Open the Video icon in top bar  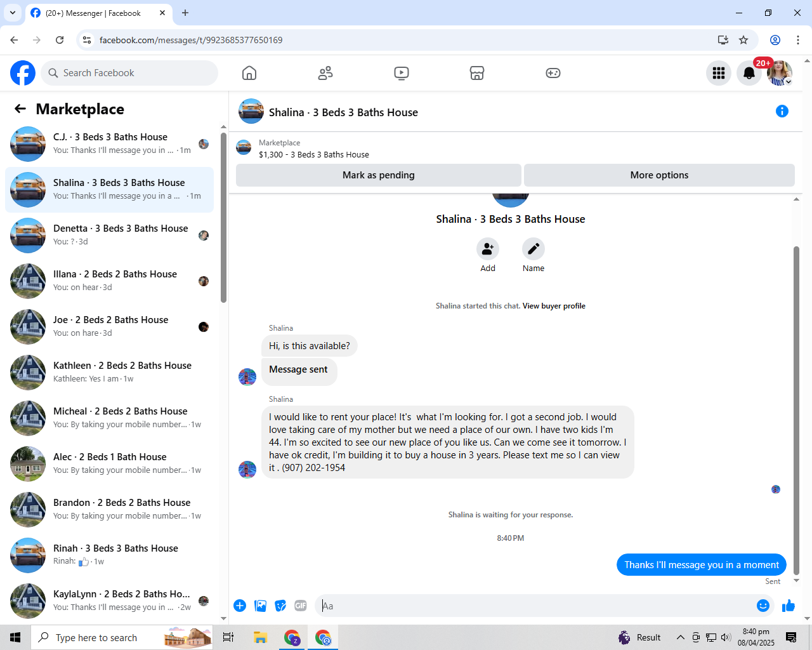pos(402,73)
